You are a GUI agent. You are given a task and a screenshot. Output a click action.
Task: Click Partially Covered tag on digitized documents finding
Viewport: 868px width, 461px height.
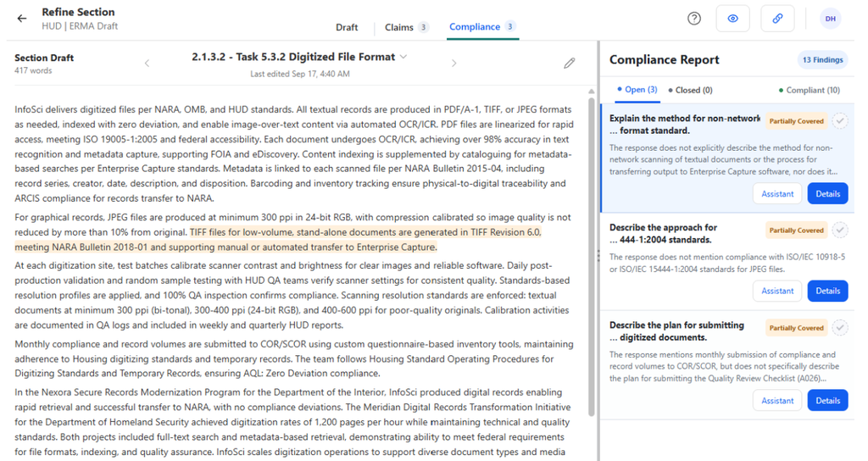[796, 328]
